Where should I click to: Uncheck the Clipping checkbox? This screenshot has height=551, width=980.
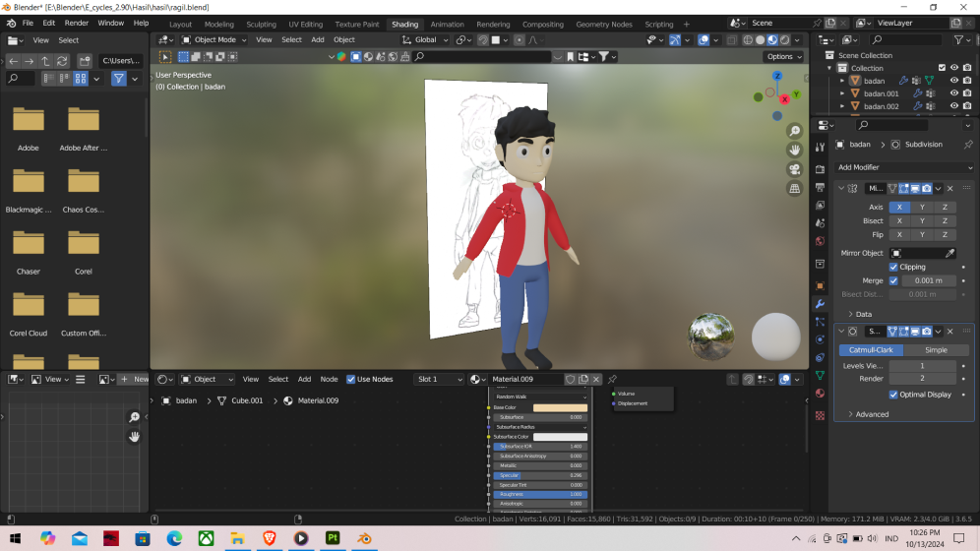(893, 267)
